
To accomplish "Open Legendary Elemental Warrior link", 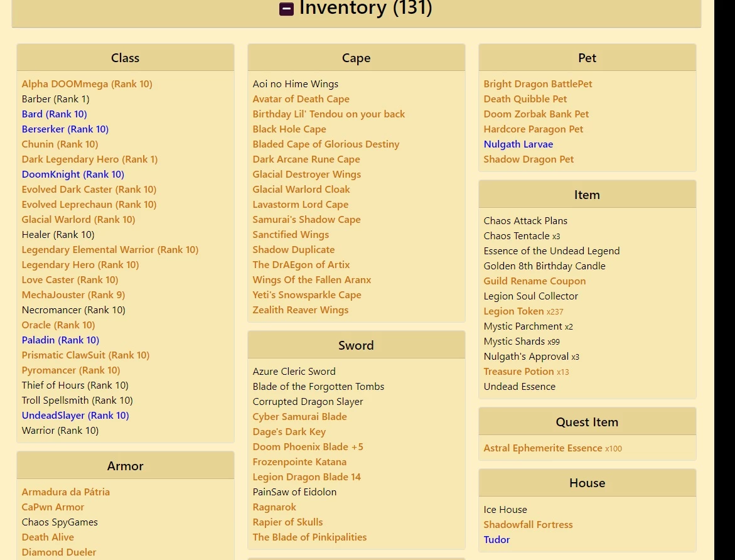I will [110, 249].
